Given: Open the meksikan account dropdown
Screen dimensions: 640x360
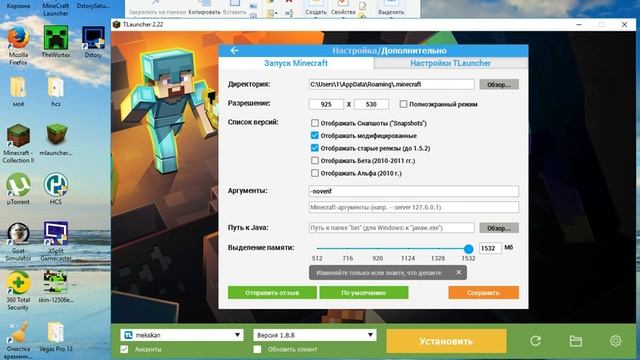Looking at the screenshot, I should 182,335.
